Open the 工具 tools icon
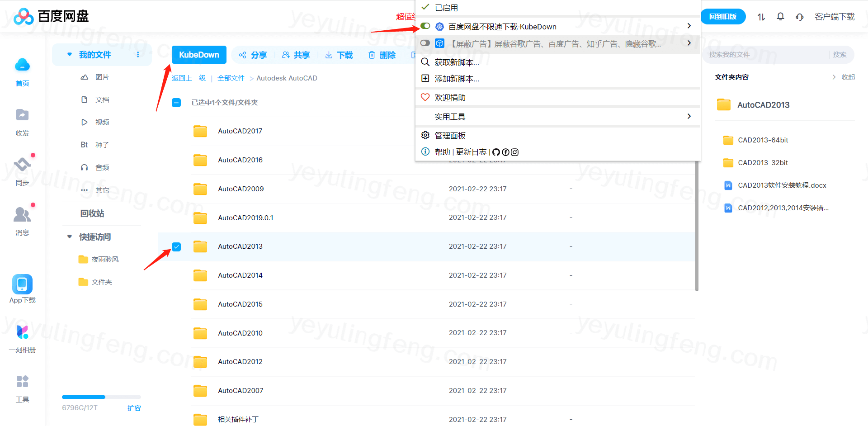868x426 pixels. tap(22, 382)
